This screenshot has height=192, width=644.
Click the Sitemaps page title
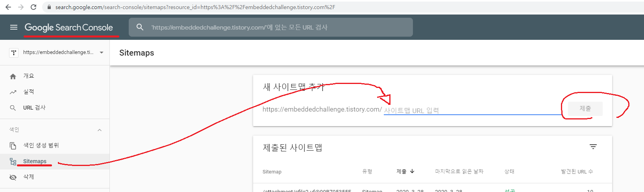[x=137, y=53]
